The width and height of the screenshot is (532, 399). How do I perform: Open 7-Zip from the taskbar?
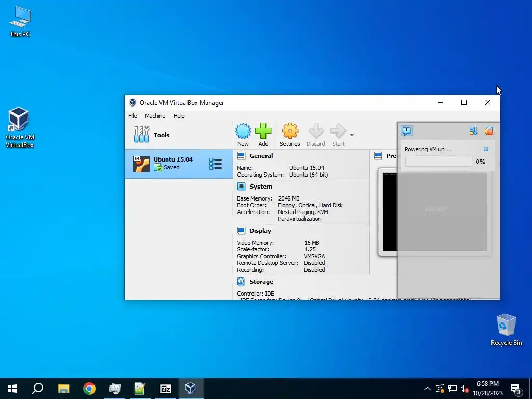tap(165, 389)
